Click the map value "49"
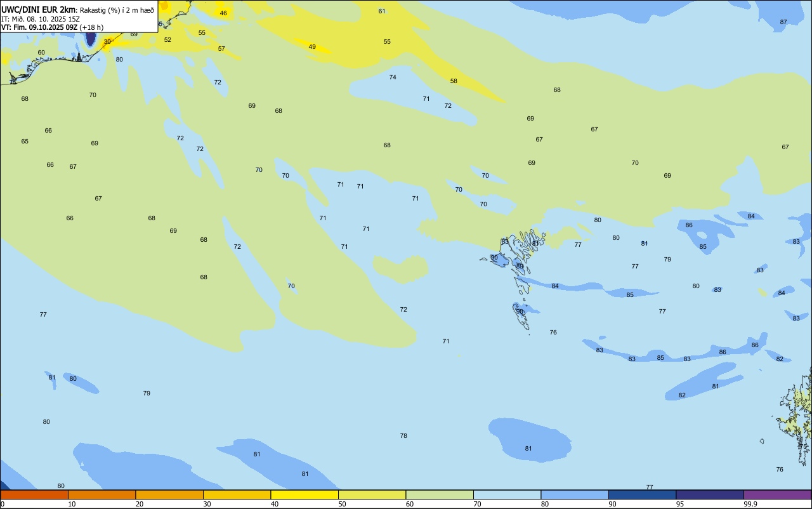This screenshot has width=812, height=509. click(312, 46)
